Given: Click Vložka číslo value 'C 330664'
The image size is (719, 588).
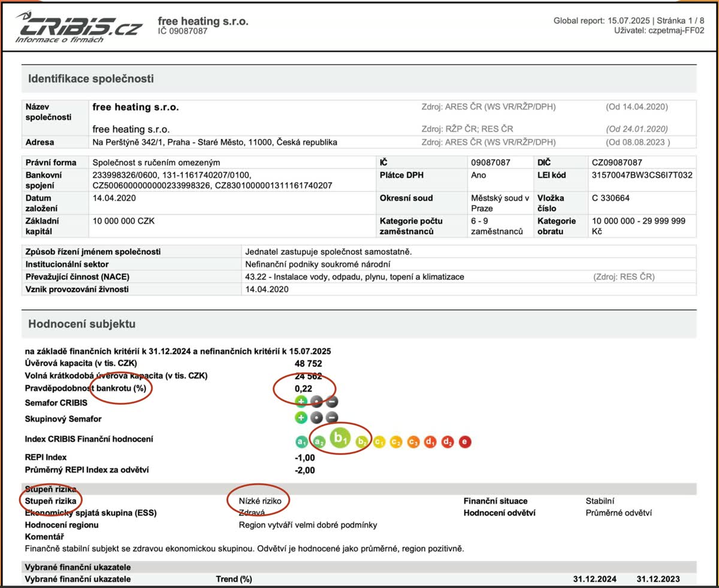Looking at the screenshot, I should point(611,198).
